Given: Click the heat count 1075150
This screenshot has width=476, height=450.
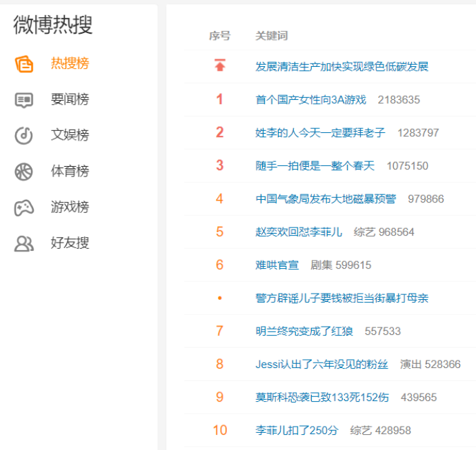Looking at the screenshot, I should pyautogui.click(x=408, y=166).
